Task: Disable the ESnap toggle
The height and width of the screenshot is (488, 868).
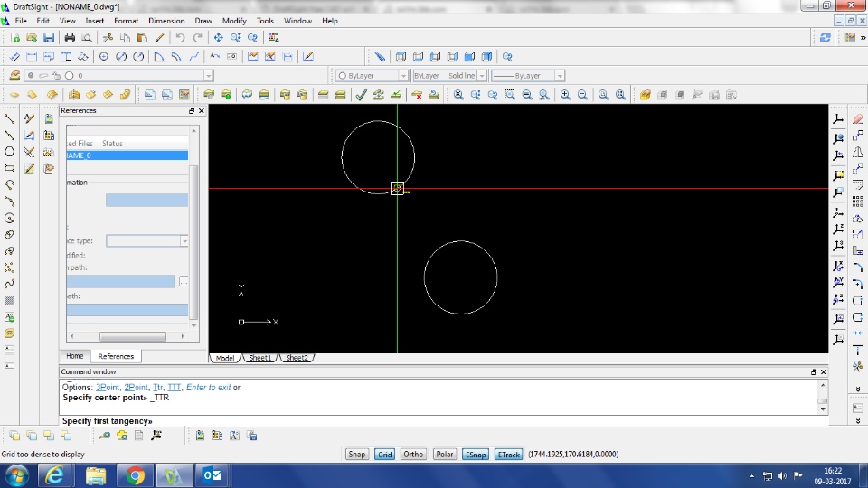Action: tap(475, 455)
